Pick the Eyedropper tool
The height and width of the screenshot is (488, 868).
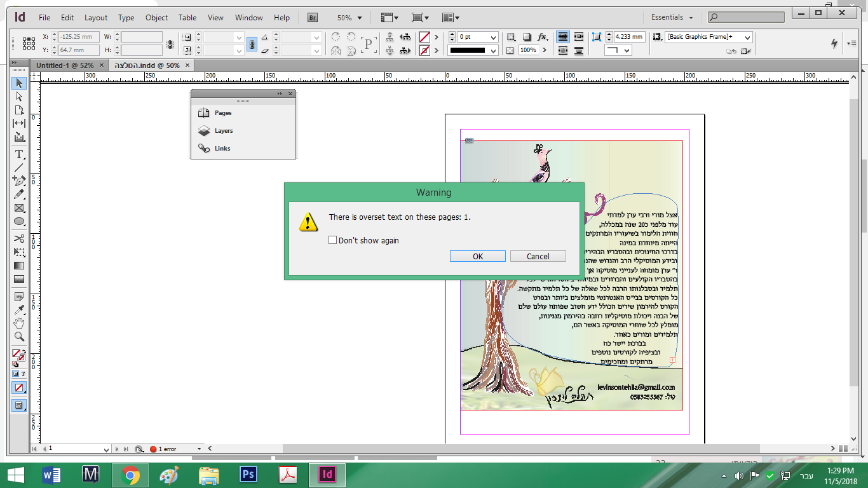click(x=19, y=309)
